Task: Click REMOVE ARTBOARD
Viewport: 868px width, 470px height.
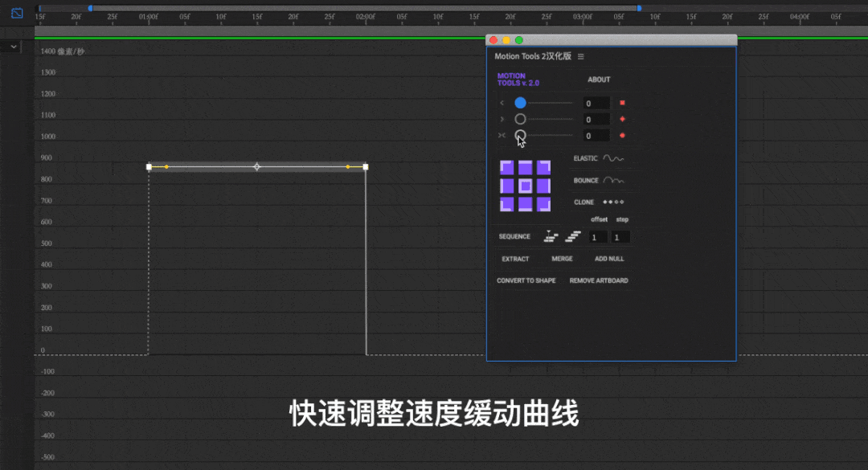Action: (x=599, y=280)
